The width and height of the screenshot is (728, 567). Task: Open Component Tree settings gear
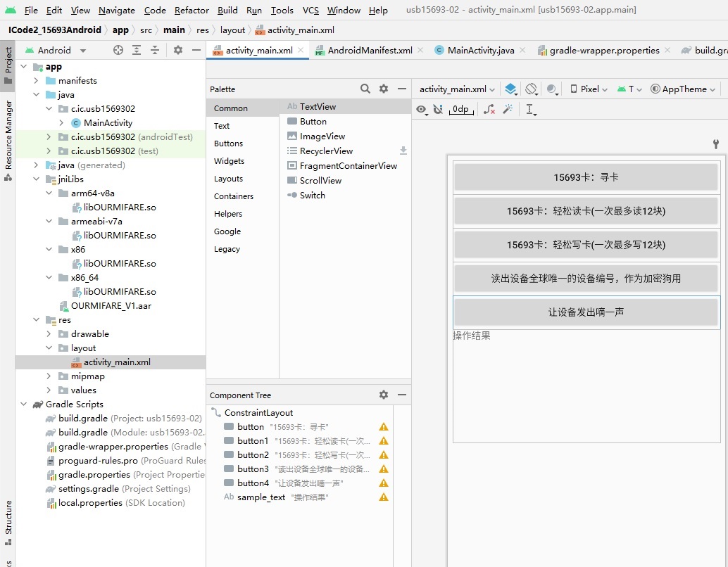384,395
